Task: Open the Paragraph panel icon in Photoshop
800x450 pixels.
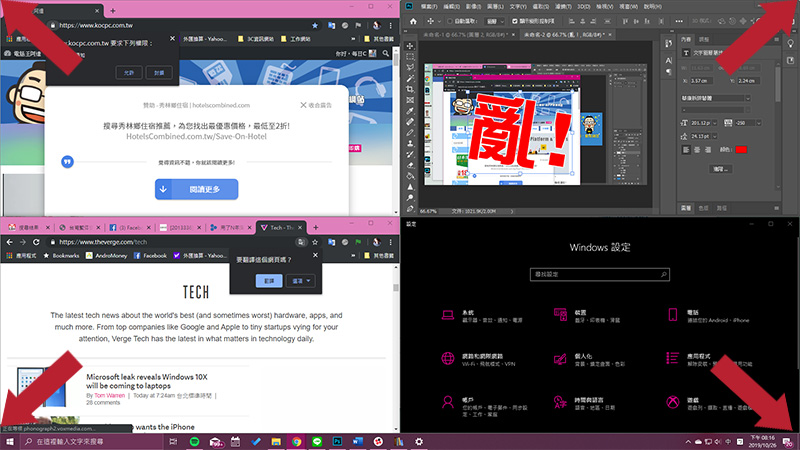Action: coord(668,72)
